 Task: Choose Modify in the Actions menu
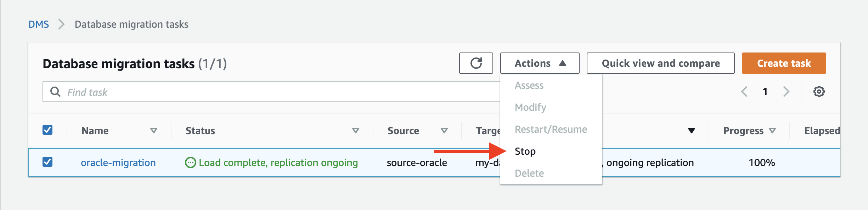pyautogui.click(x=530, y=107)
